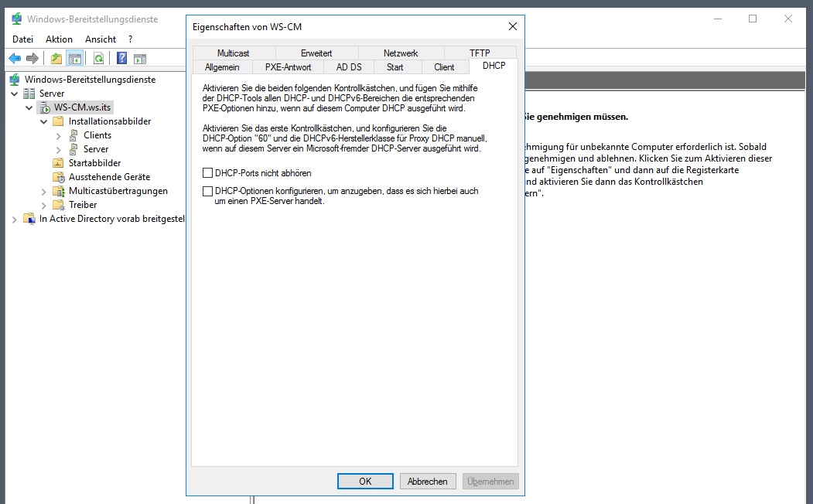813x504 pixels.
Task: Expand the Treiber node
Action: pos(43,206)
